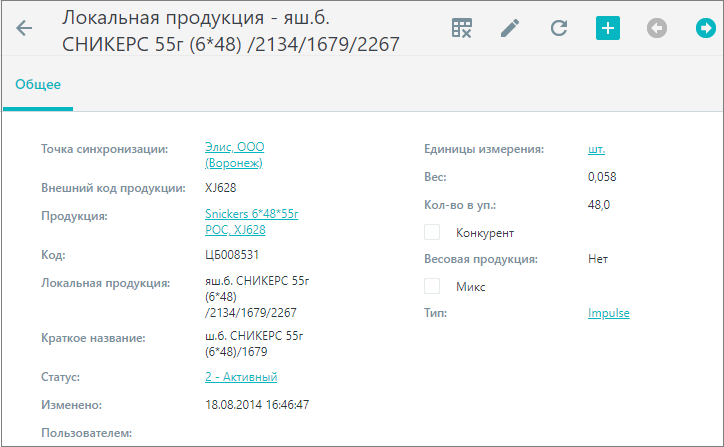Image resolution: width=724 pixels, height=447 pixels.
Task: Toggle the Микс checkbox
Action: (432, 286)
